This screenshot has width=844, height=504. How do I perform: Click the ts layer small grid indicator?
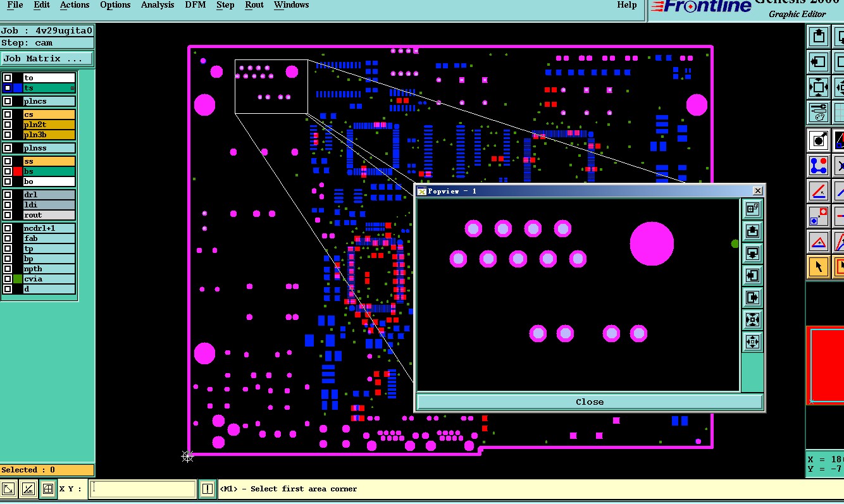click(x=72, y=89)
